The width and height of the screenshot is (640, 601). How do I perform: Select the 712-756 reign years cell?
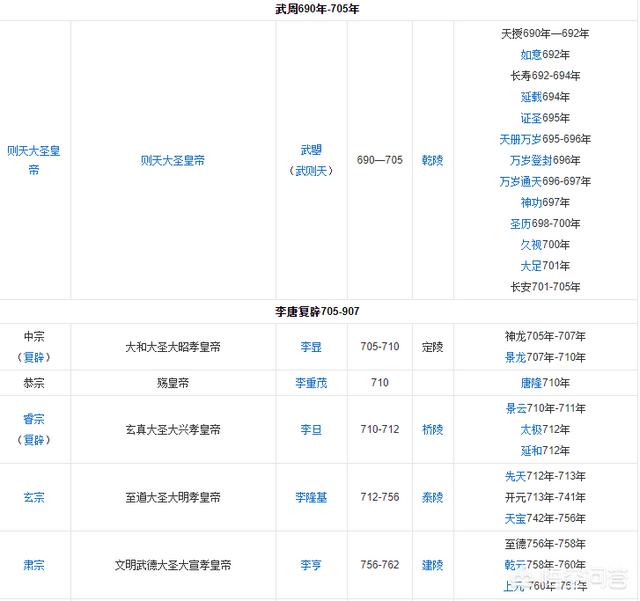(x=380, y=497)
